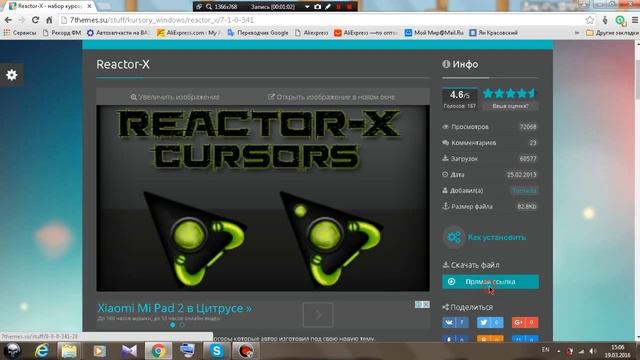Open Chrome from the taskbar
Viewport: 640px width, 360px height.
(158, 351)
